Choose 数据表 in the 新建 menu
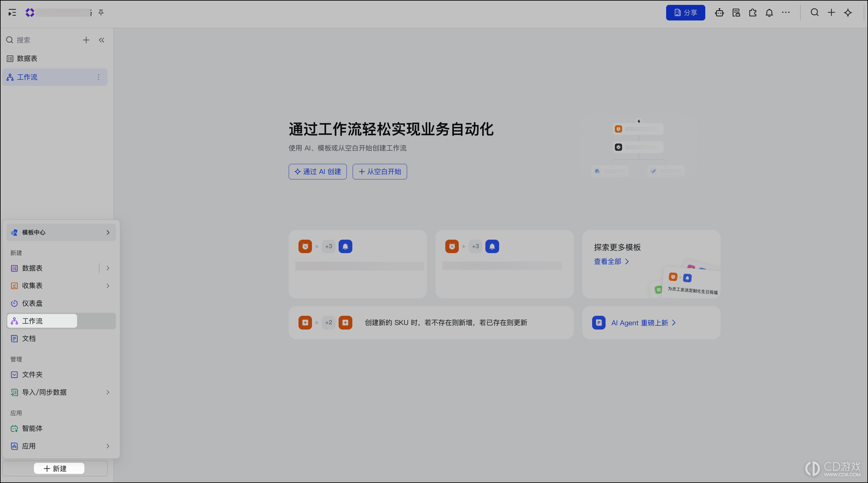Image resolution: width=868 pixels, height=483 pixels. coord(52,268)
